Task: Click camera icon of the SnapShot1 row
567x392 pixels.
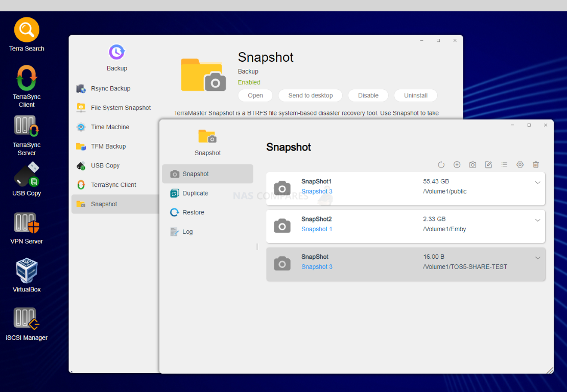Action: (282, 188)
